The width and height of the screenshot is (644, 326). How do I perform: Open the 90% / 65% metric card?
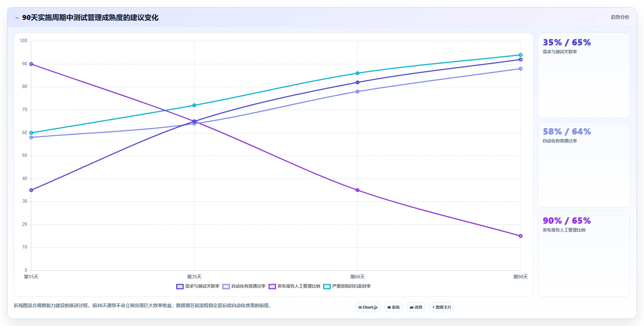[584, 254]
